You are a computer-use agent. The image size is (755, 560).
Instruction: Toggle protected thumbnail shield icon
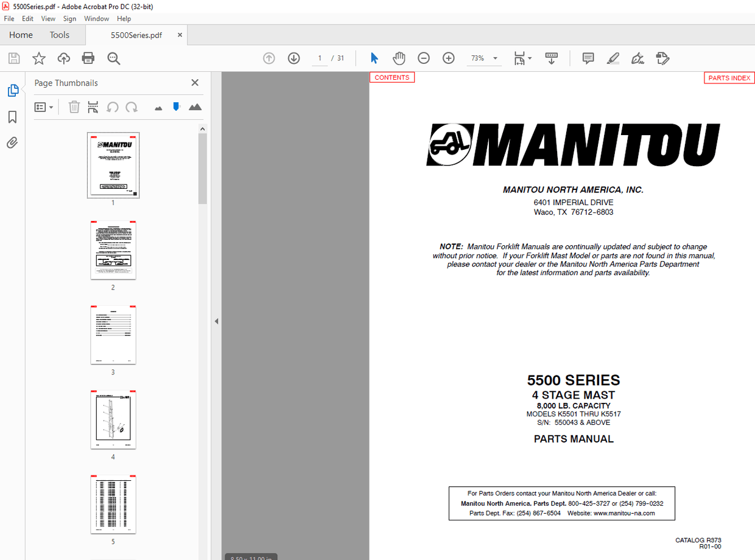[x=176, y=107]
